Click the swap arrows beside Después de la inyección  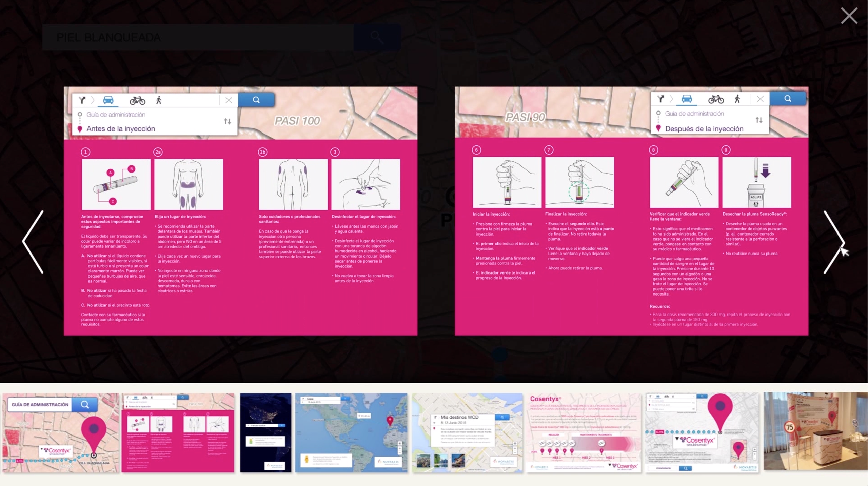(759, 120)
